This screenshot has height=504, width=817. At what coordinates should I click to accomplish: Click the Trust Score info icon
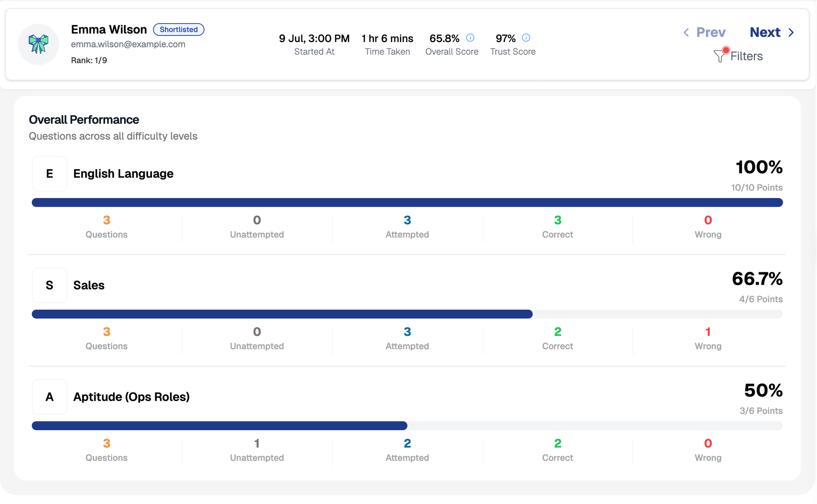(526, 38)
